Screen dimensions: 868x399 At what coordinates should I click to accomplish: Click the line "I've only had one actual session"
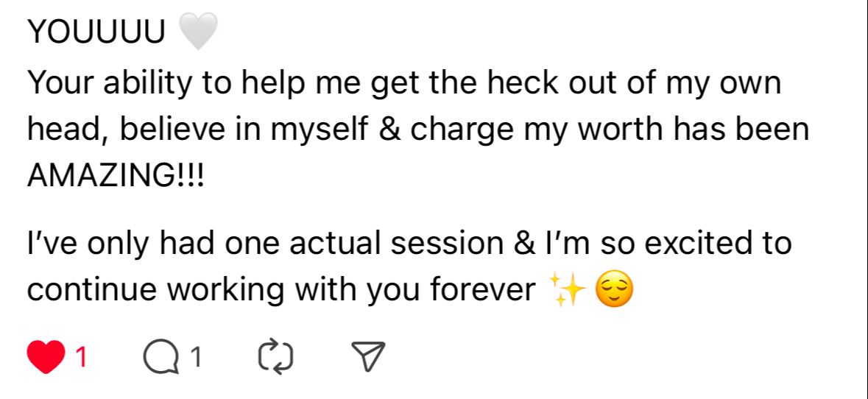(x=409, y=243)
